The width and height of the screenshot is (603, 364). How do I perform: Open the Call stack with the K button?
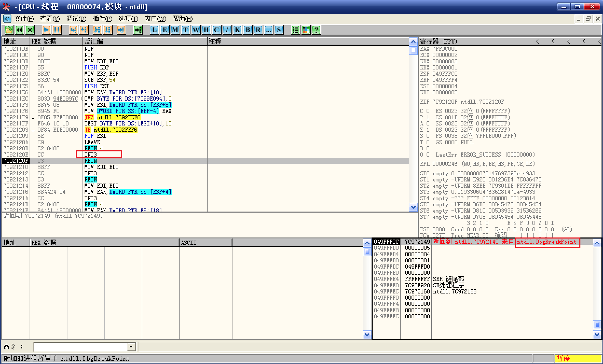(237, 30)
